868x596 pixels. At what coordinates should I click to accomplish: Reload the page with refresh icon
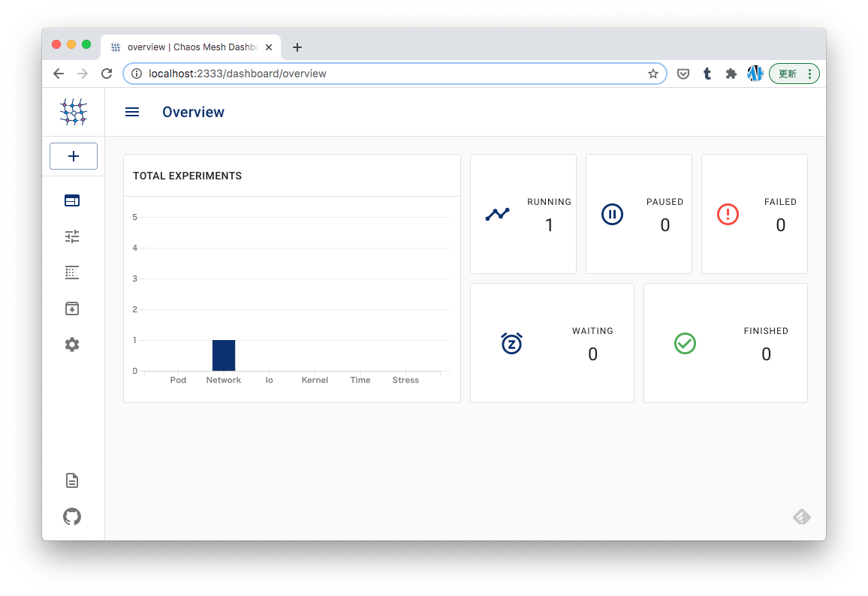click(x=107, y=74)
